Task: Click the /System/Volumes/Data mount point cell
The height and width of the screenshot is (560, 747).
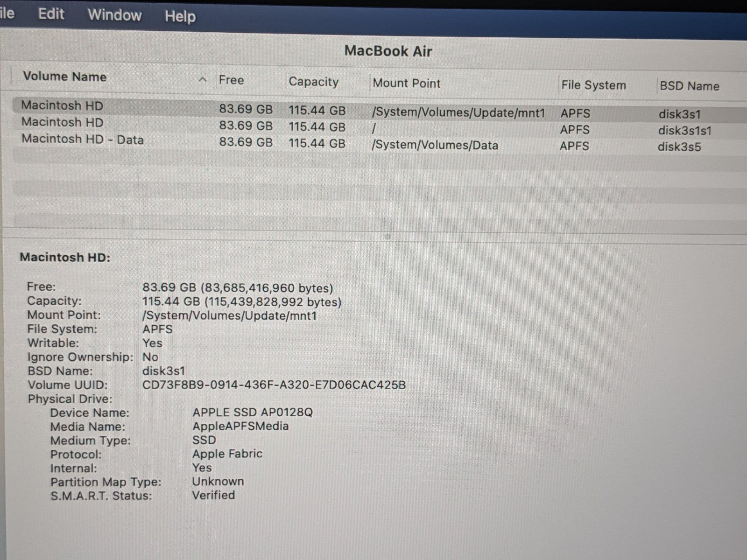Action: [435, 145]
